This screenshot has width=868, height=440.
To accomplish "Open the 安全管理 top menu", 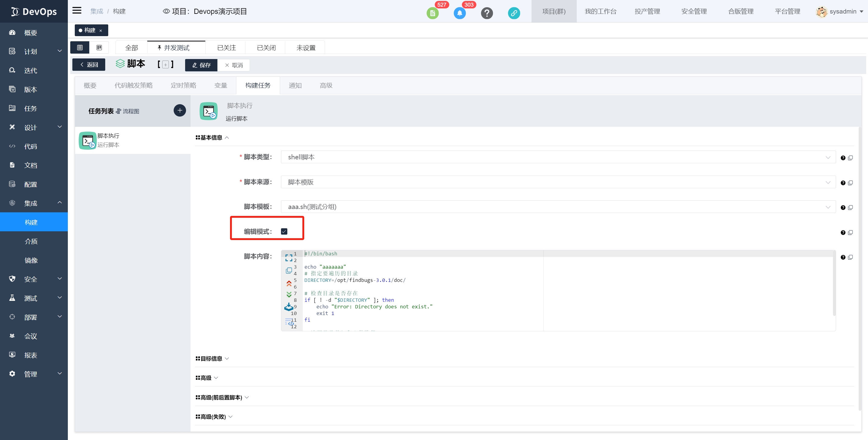I will (x=694, y=11).
